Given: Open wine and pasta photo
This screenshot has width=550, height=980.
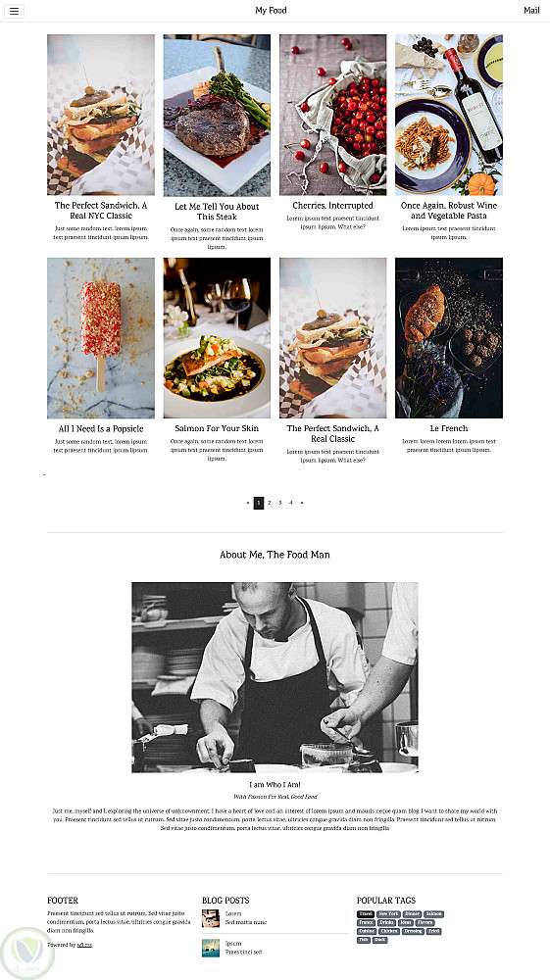Looking at the screenshot, I should [449, 115].
